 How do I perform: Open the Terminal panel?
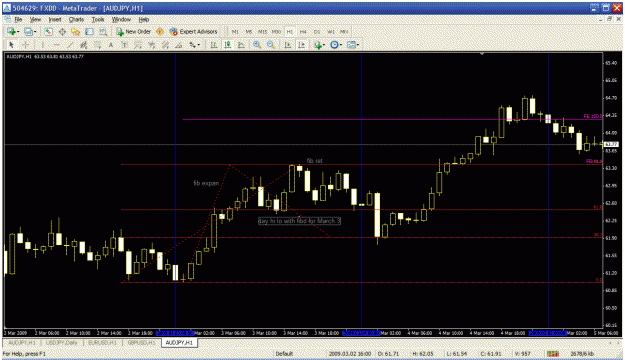(x=89, y=31)
